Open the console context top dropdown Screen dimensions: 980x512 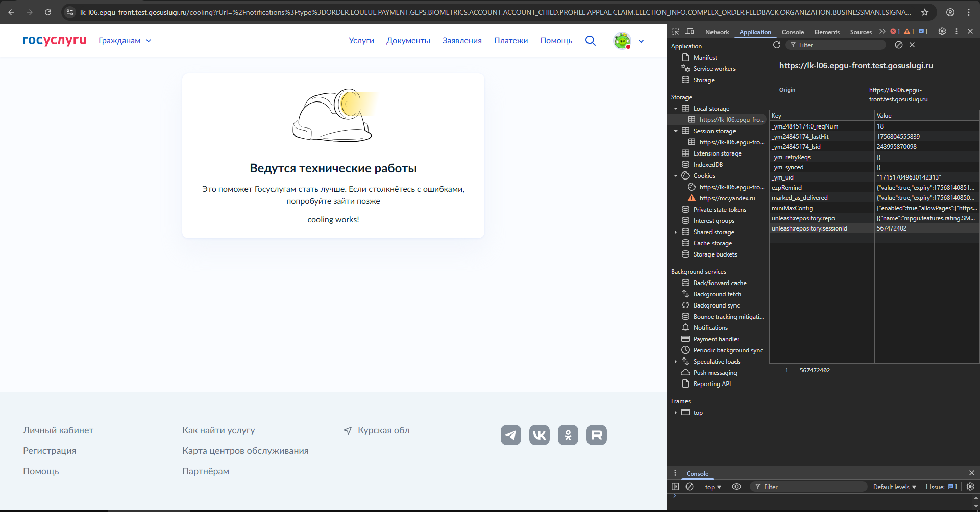713,487
